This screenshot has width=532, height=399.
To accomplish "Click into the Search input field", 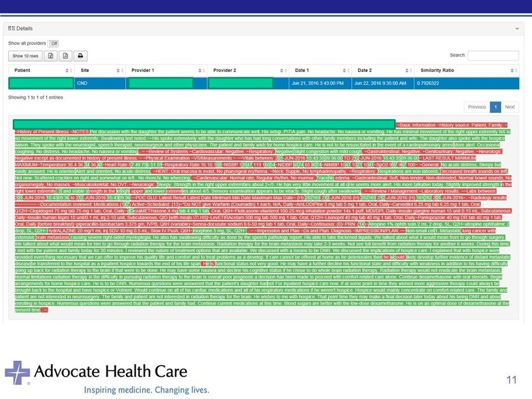I will click(493, 56).
